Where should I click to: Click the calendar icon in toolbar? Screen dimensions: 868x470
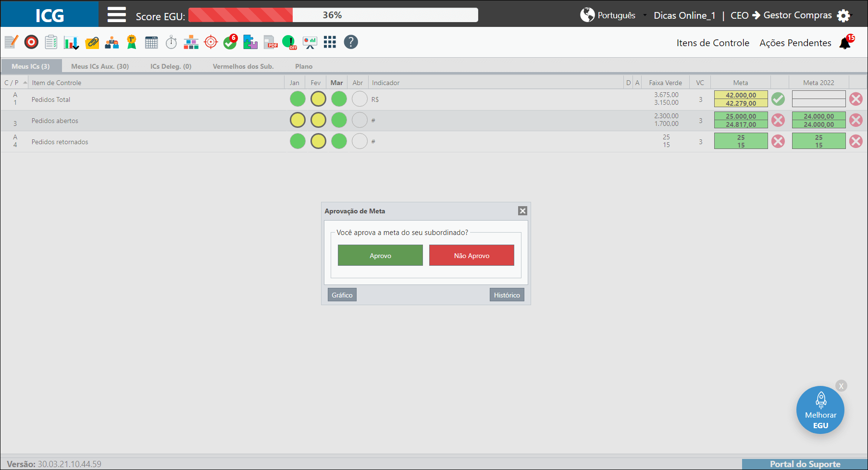click(x=151, y=42)
